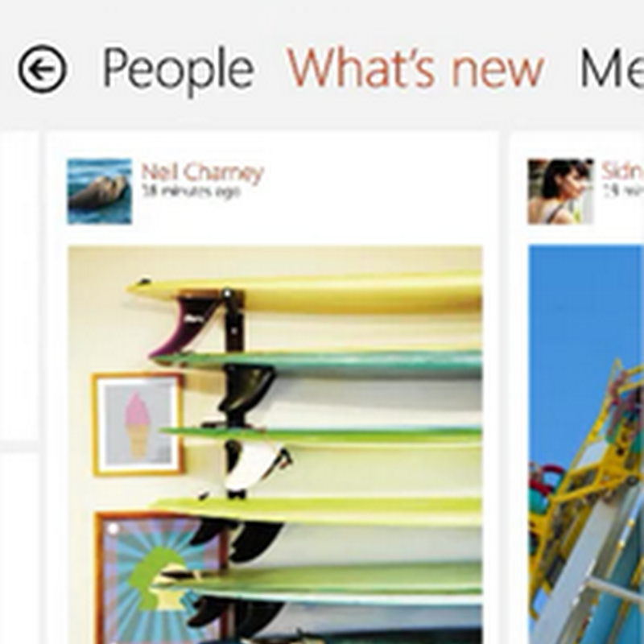
Task: Open the People section heading
Action: coord(178,70)
